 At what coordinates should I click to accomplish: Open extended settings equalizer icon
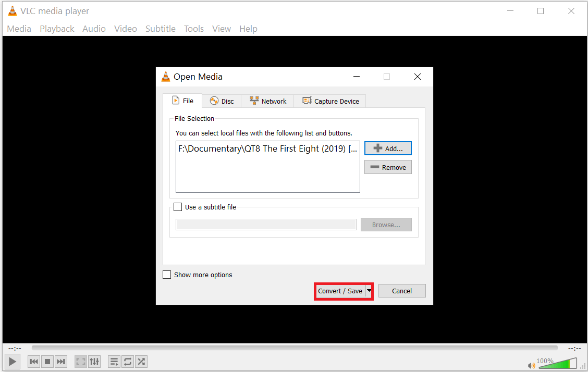(x=94, y=362)
